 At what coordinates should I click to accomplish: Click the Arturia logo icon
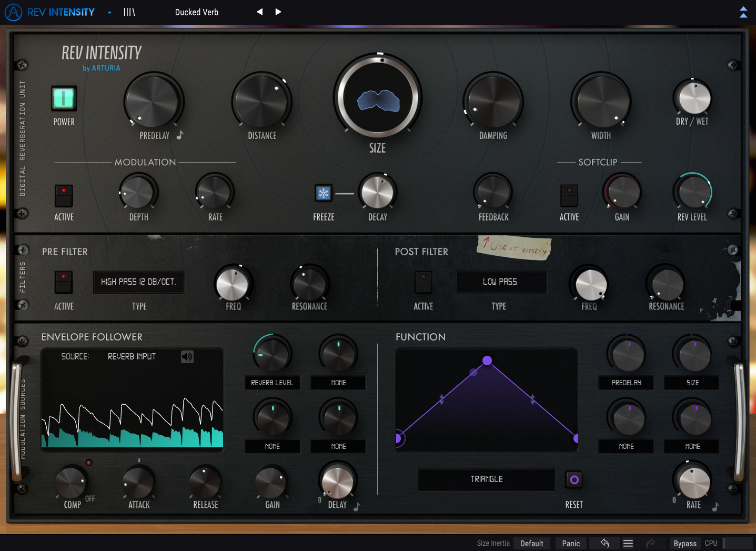click(x=13, y=12)
